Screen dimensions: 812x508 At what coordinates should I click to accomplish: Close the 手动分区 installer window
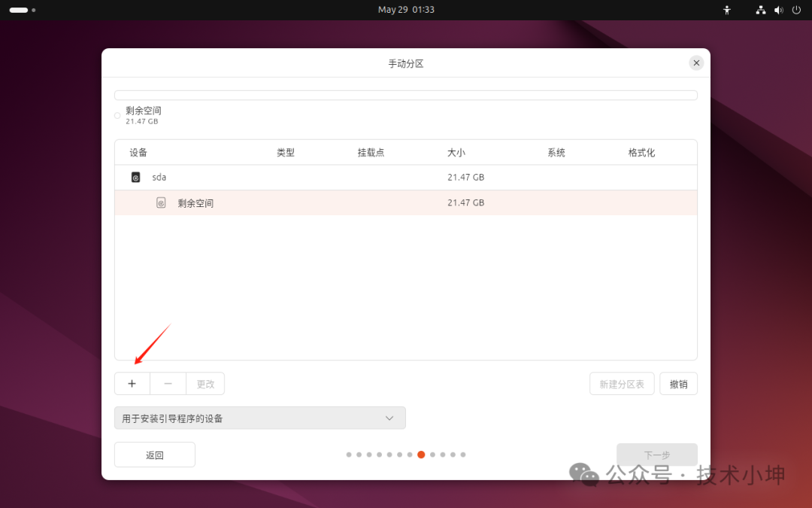tap(697, 63)
